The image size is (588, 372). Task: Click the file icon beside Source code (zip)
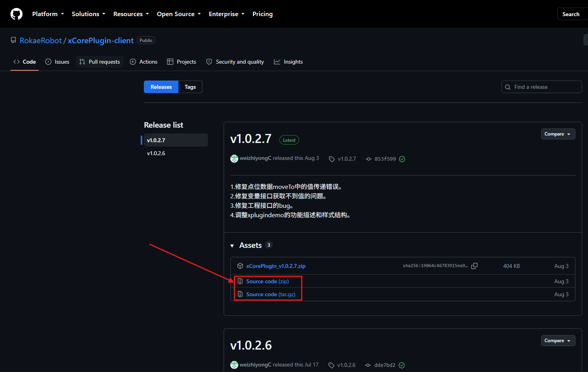pos(240,281)
